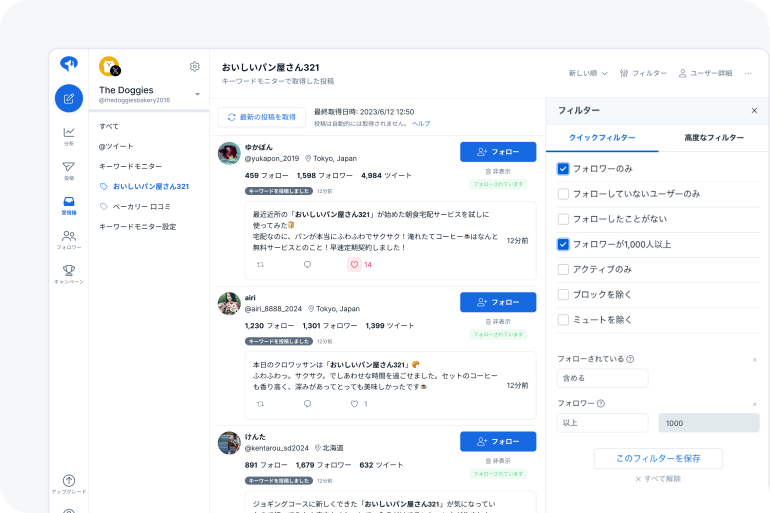Viewport: 770px width, 513px height.
Task: Enable the アクティブのみ checkbox
Action: (564, 269)
